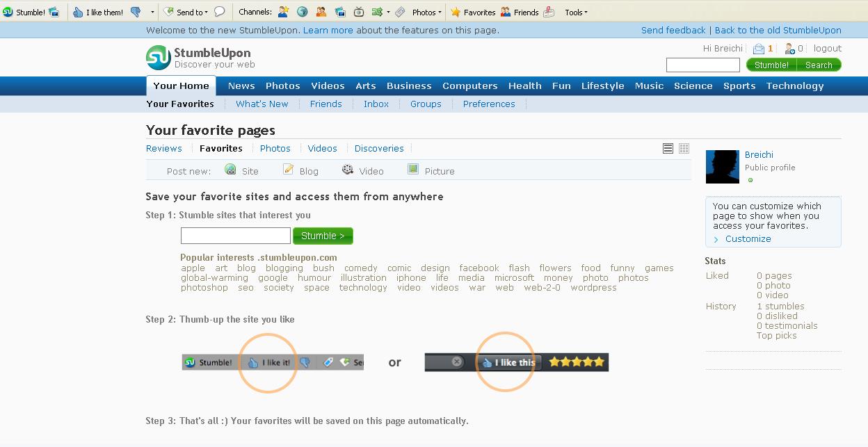The image size is (868, 447).
Task: Select the first Channels icon with star person
Action: [284, 12]
